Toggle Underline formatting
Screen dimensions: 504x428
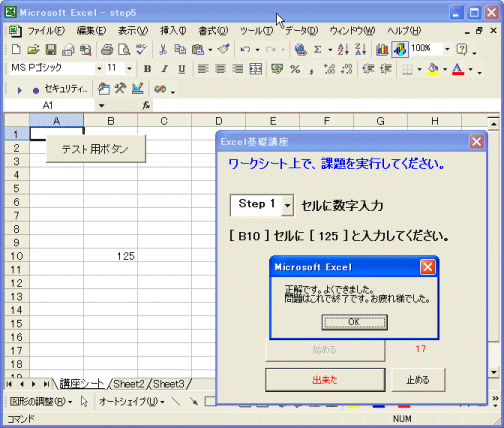pos(182,69)
